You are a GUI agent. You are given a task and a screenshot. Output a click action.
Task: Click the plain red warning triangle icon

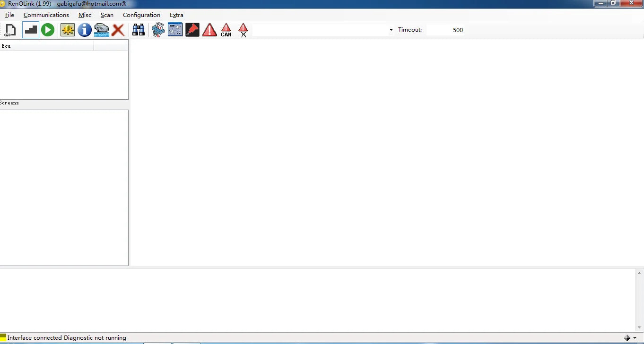(209, 30)
